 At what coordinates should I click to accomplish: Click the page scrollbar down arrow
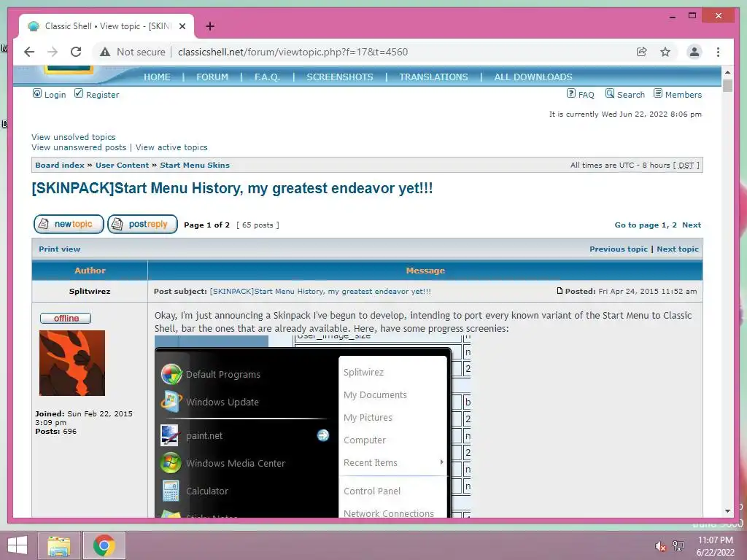pos(727,511)
